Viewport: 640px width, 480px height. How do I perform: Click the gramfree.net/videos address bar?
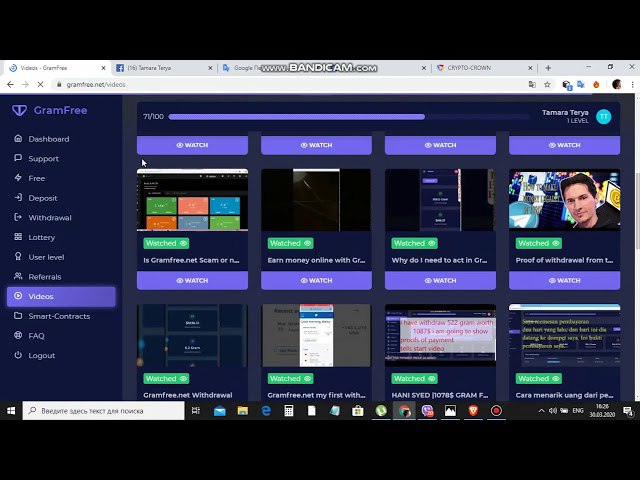point(286,84)
